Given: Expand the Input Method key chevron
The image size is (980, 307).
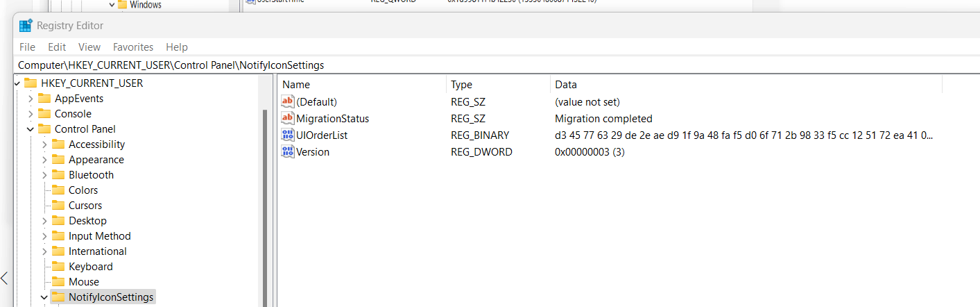Looking at the screenshot, I should point(44,236).
